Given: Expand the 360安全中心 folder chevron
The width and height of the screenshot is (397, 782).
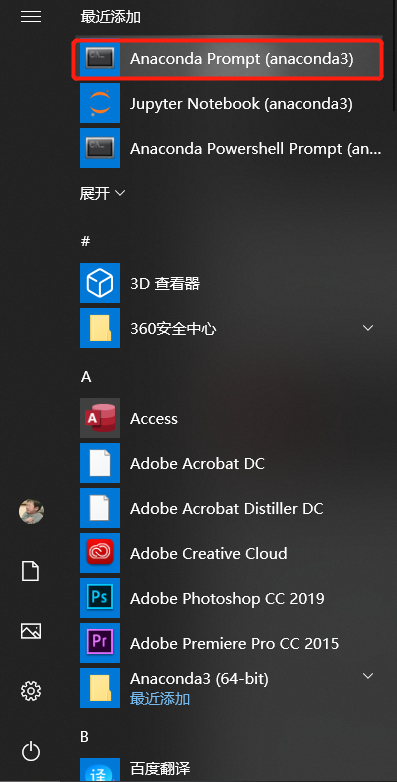Looking at the screenshot, I should (368, 328).
